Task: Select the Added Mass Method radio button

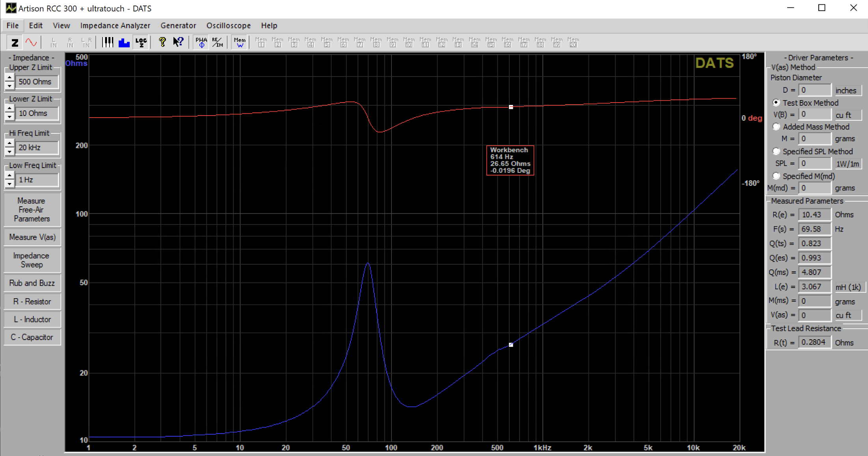Action: 776,127
